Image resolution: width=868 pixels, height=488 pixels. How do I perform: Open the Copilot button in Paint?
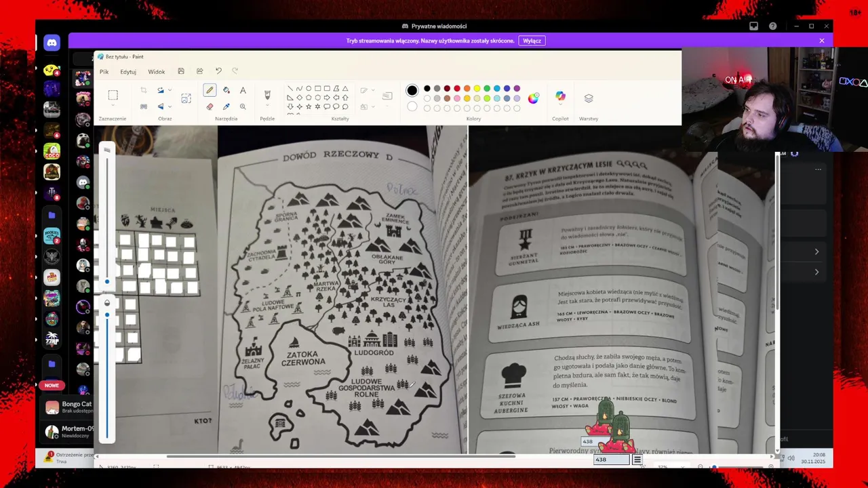[560, 96]
